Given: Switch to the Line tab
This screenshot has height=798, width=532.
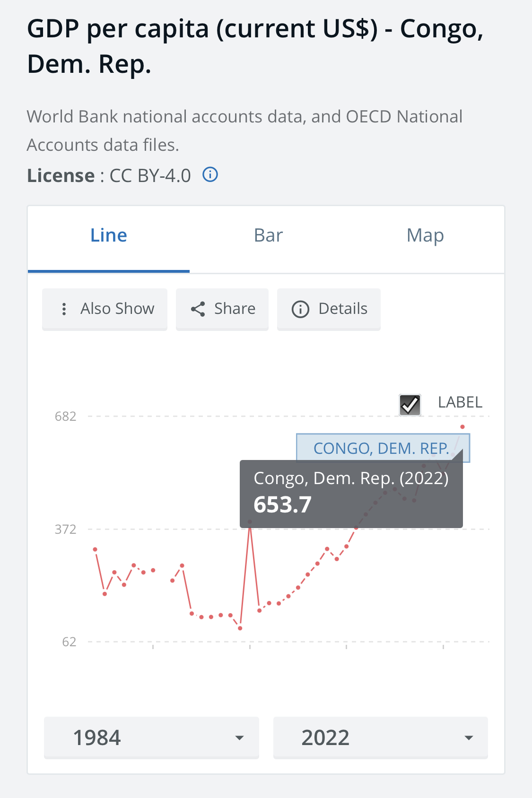Looking at the screenshot, I should (x=109, y=235).
